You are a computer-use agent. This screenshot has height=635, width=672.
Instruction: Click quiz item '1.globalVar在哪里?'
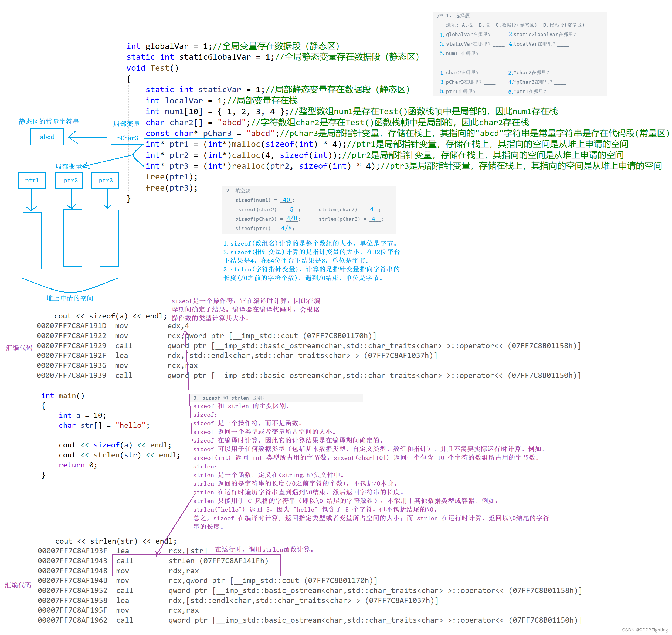point(472,35)
